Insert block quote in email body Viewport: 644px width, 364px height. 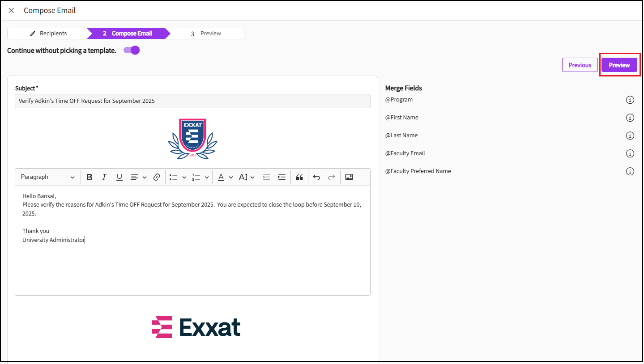pyautogui.click(x=299, y=177)
